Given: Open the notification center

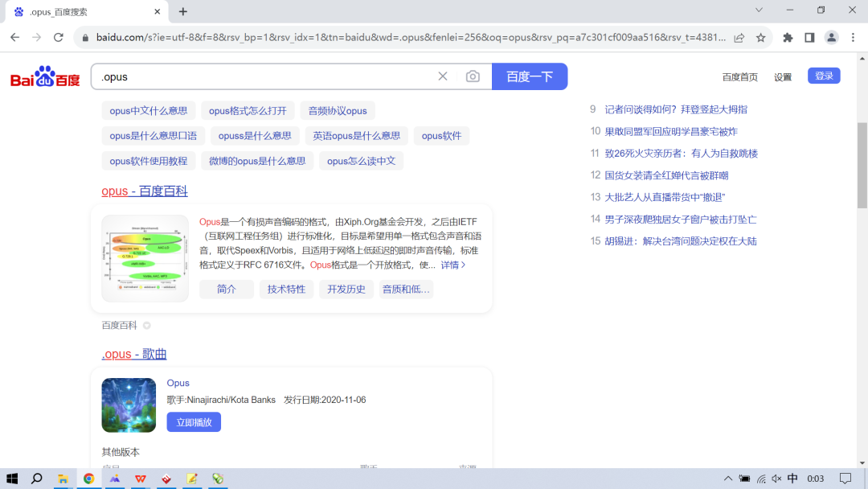Looking at the screenshot, I should (x=845, y=479).
